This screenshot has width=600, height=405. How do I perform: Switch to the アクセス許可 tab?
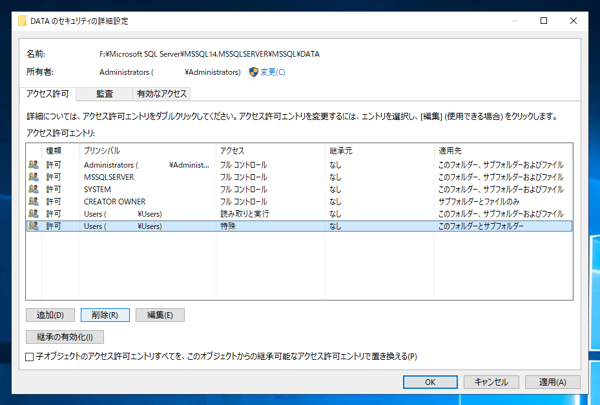point(47,94)
